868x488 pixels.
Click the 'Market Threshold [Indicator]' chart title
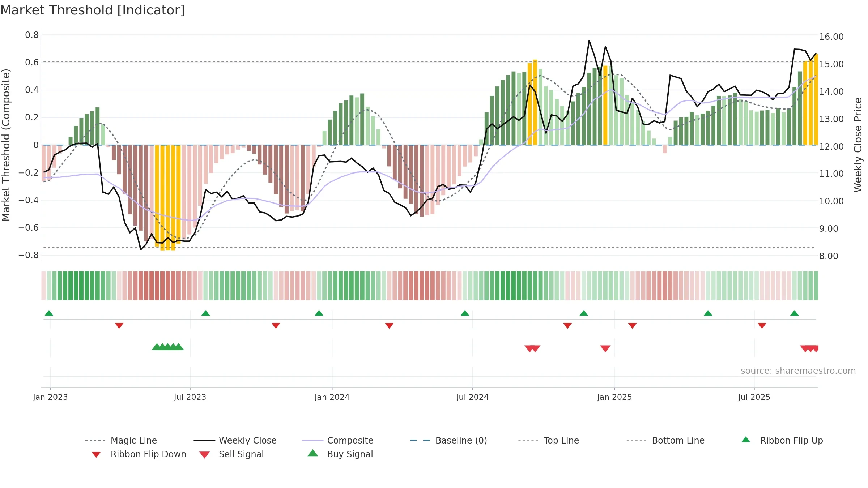point(93,10)
